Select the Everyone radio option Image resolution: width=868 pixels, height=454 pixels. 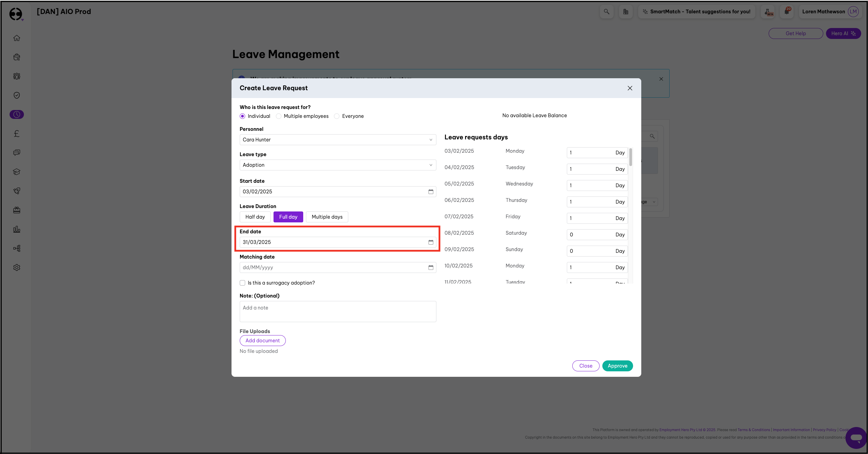click(x=337, y=116)
